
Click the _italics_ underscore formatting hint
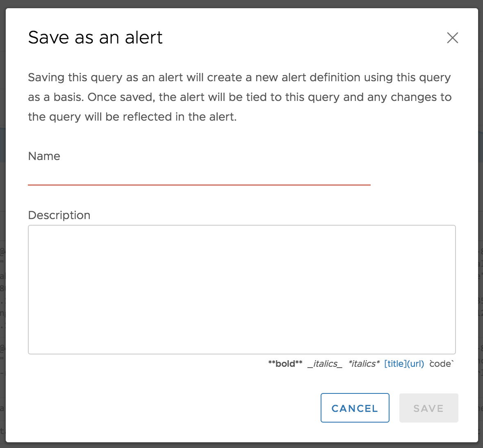[325, 364]
